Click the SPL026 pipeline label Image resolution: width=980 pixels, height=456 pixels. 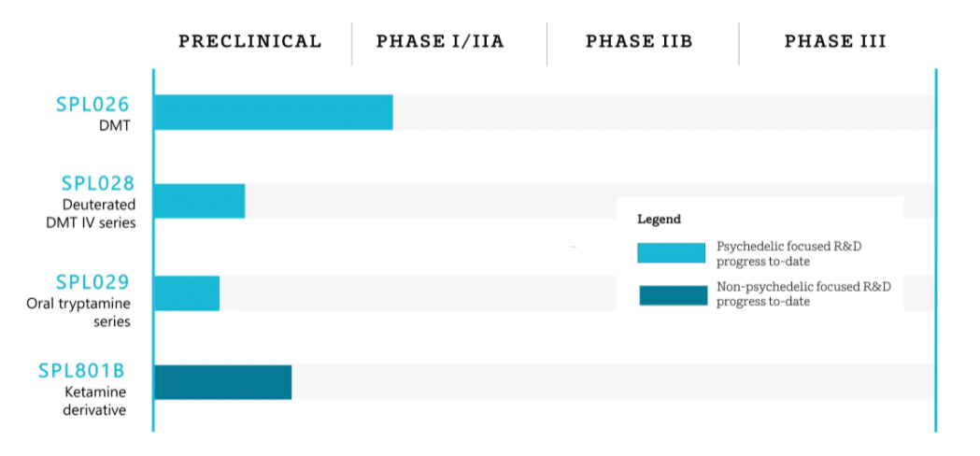tap(92, 105)
